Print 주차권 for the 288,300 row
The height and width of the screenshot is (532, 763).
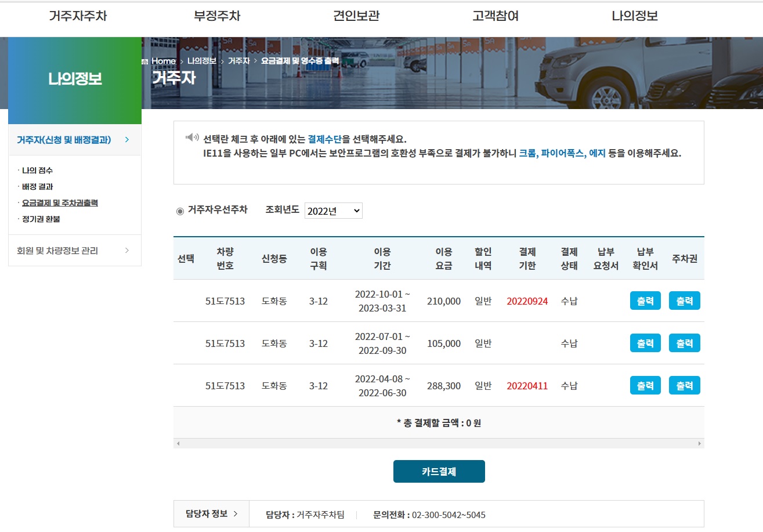point(684,385)
